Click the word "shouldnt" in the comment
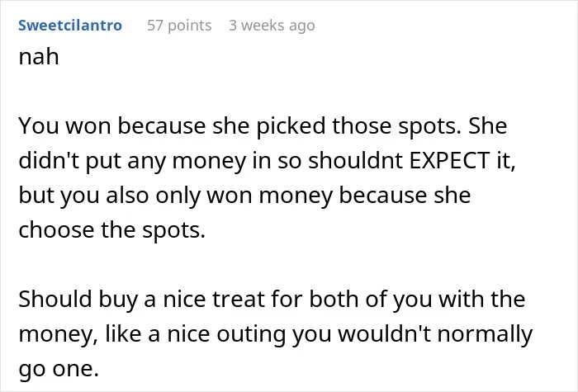 click(355, 160)
